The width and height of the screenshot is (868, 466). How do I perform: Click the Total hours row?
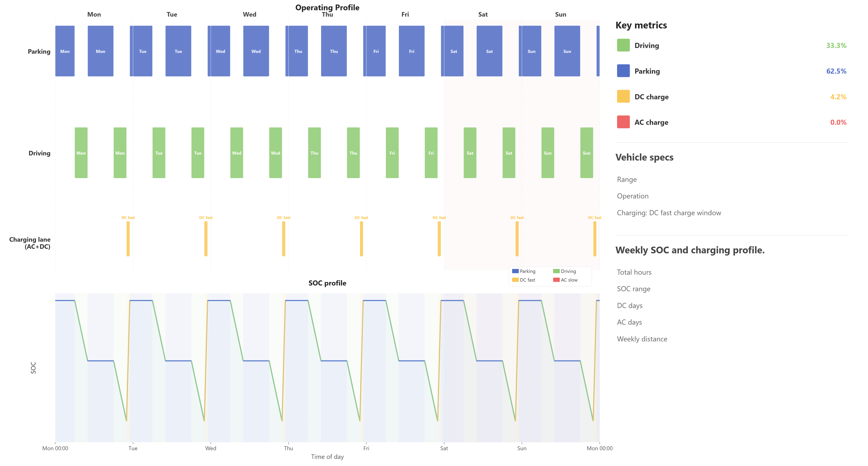[634, 272]
